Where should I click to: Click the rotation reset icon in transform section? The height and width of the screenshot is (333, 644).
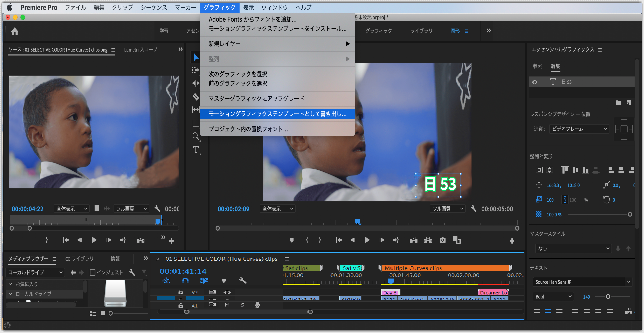pos(607,199)
